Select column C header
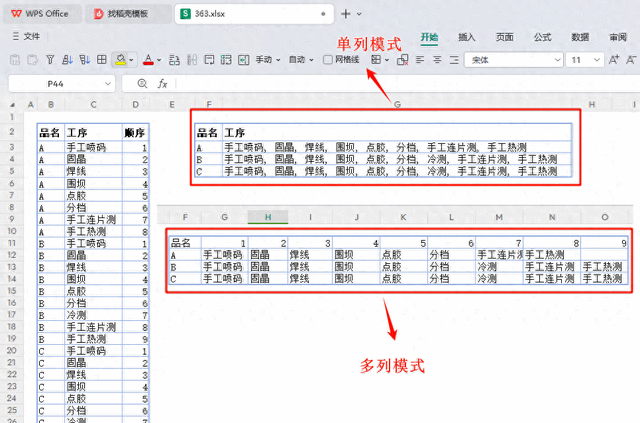The width and height of the screenshot is (640, 423). pos(93,105)
